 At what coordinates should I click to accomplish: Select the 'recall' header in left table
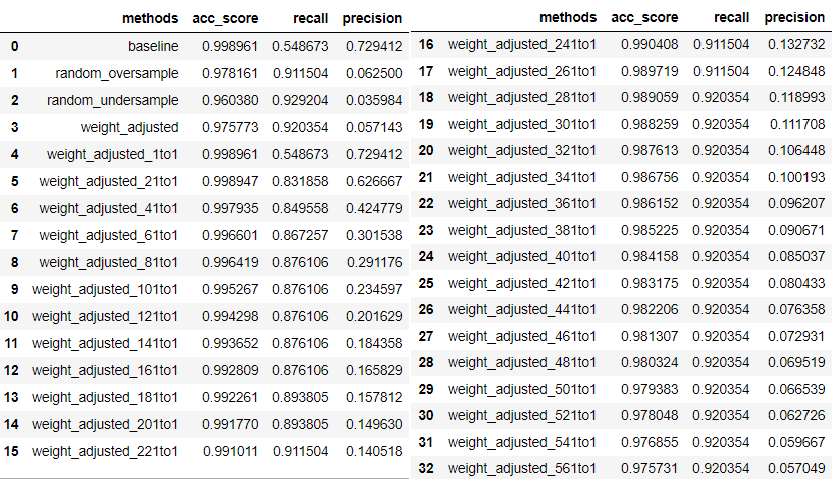311,19
